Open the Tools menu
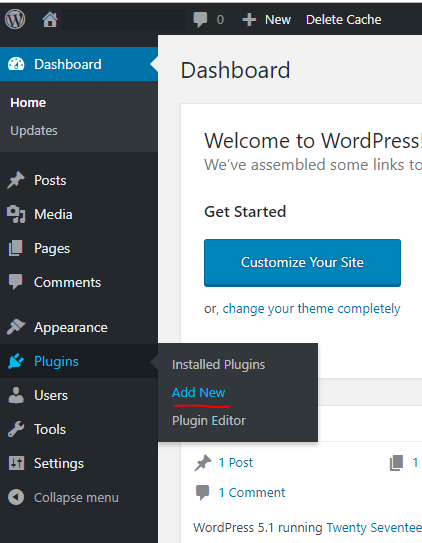Screen dimensions: 422x543 [x=50, y=429]
